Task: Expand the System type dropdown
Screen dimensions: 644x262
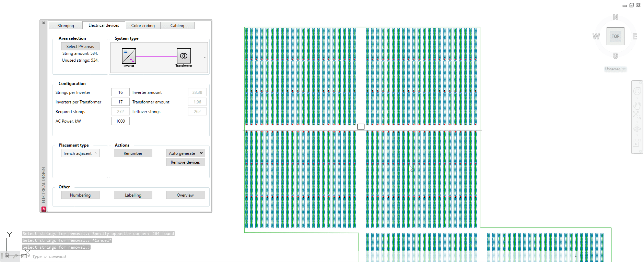Action: pyautogui.click(x=204, y=58)
